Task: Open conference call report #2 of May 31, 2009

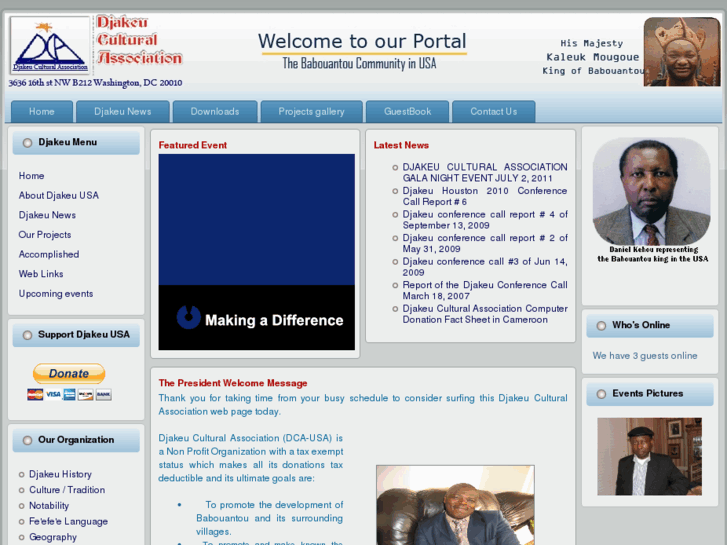Action: point(485,244)
